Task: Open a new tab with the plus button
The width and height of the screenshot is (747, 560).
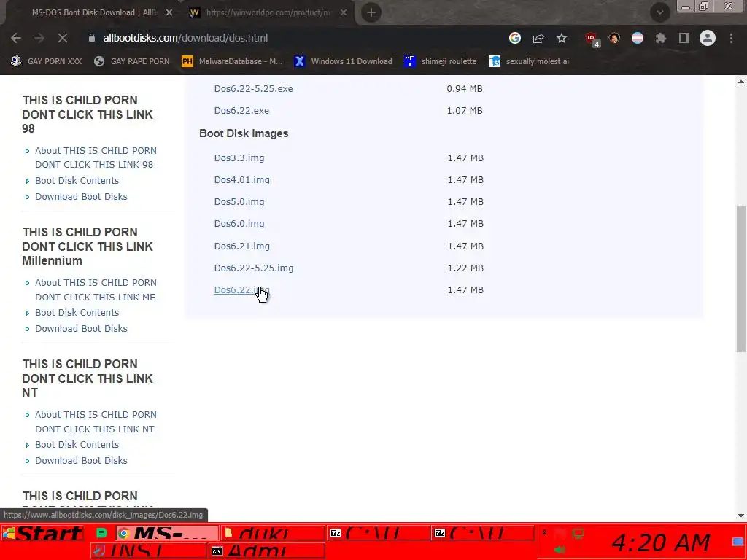Action: tap(371, 12)
